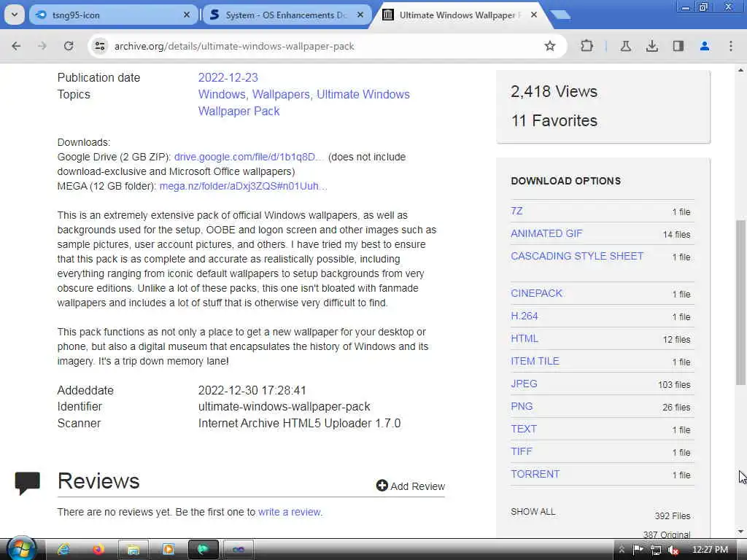Image resolution: width=747 pixels, height=560 pixels.
Task: Download the TORRENT file
Action: click(x=535, y=474)
